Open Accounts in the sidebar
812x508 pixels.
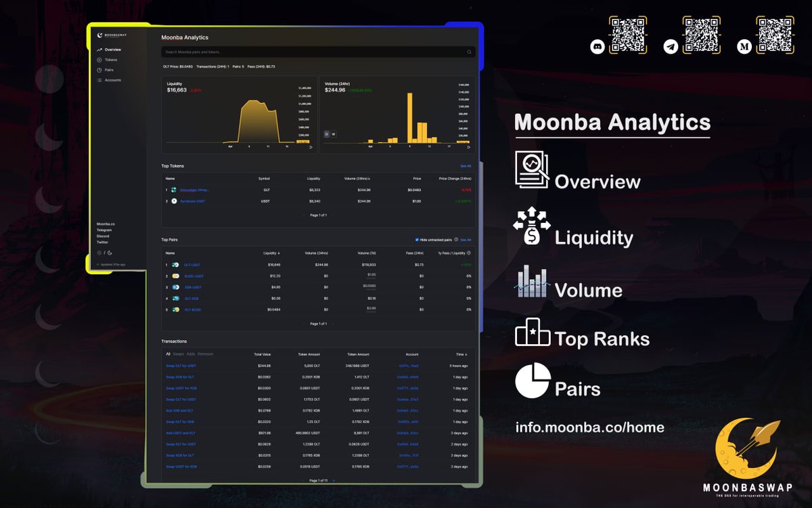(x=113, y=80)
